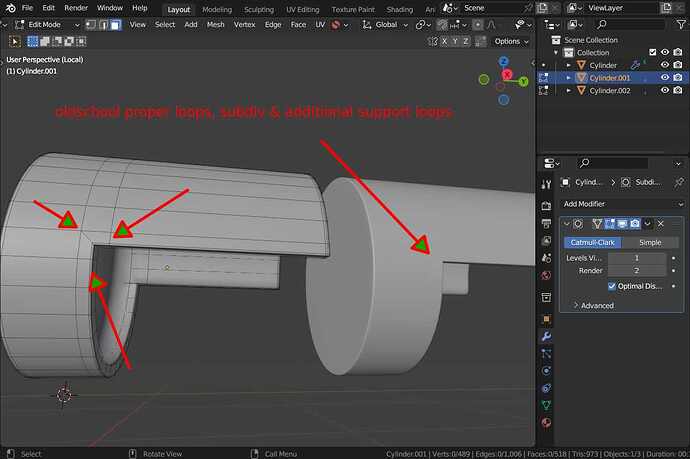This screenshot has height=459, width=690.
Task: Open the Edit menu
Action: [48, 8]
